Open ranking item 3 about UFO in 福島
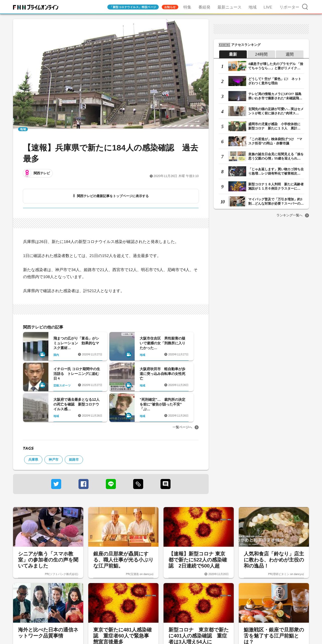Image resolution: width=322 pixels, height=644 pixels. pyautogui.click(x=261, y=96)
